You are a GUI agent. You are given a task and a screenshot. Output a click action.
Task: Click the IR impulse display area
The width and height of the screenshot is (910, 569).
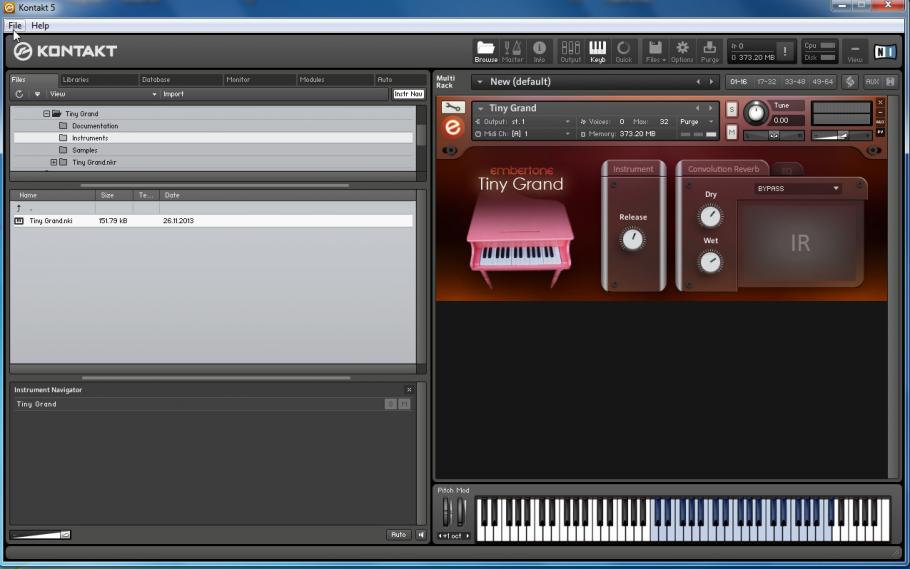(x=800, y=243)
